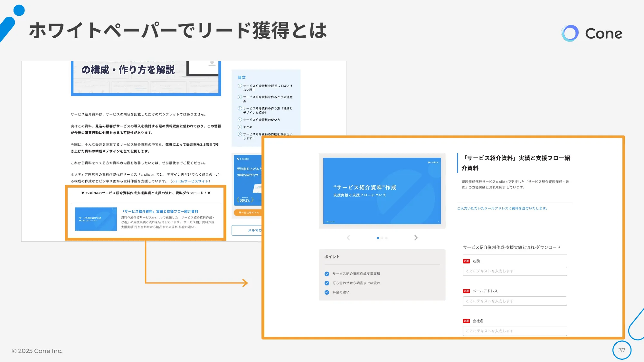Click the red 必須 badge beside メールアドレス
This screenshot has width=644, height=362.
point(466,291)
